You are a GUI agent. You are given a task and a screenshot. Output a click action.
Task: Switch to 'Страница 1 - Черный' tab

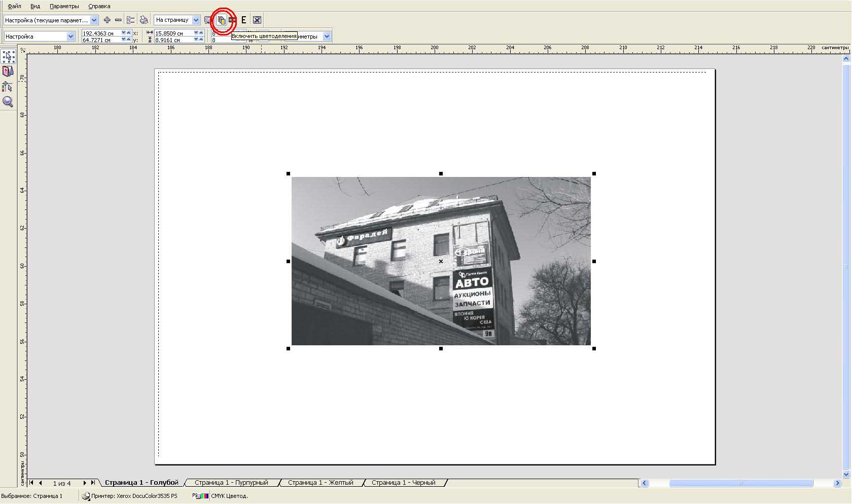pos(403,483)
